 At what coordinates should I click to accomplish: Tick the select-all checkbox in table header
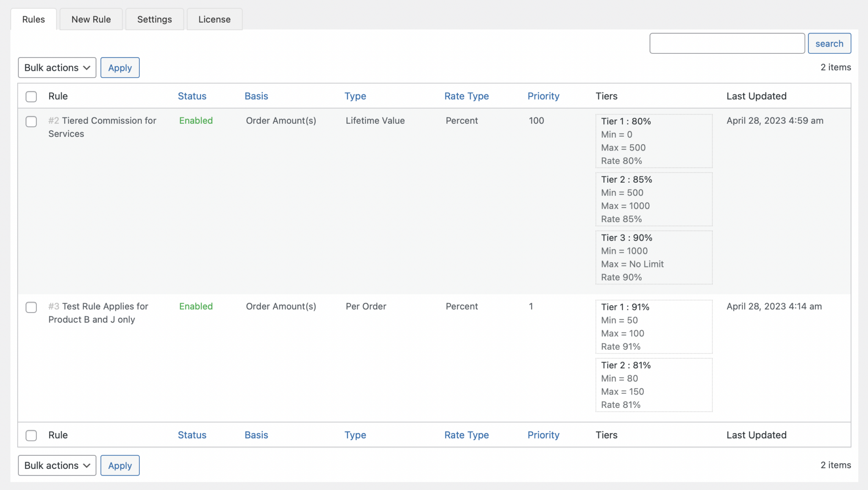[x=31, y=96]
